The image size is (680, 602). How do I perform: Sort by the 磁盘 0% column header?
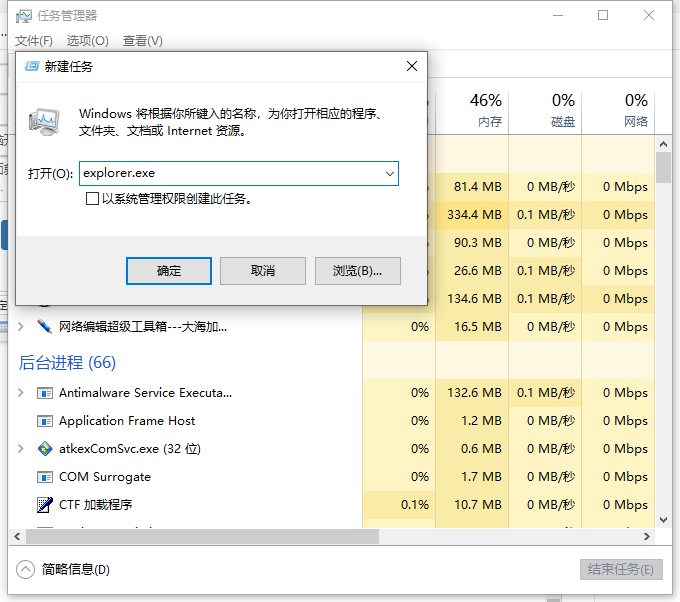[x=546, y=110]
